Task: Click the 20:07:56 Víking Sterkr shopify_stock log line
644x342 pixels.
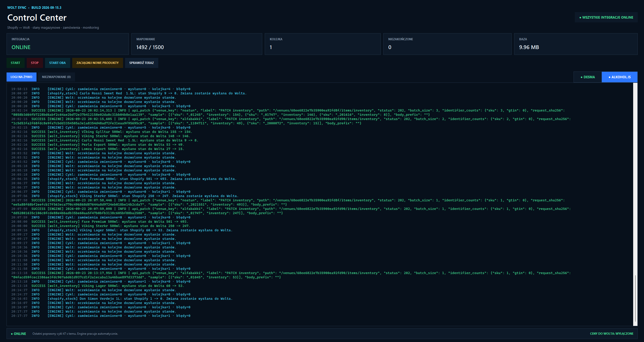Action: pos(125,196)
